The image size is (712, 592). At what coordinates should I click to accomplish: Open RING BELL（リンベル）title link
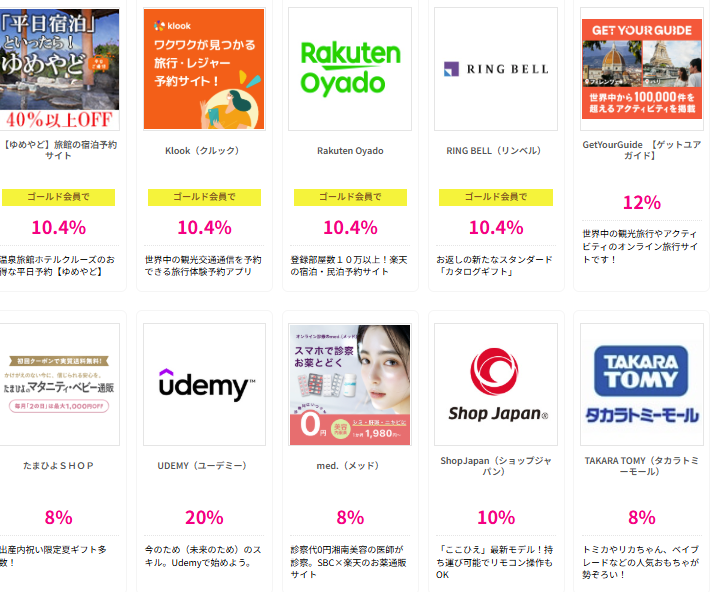pyautogui.click(x=494, y=151)
